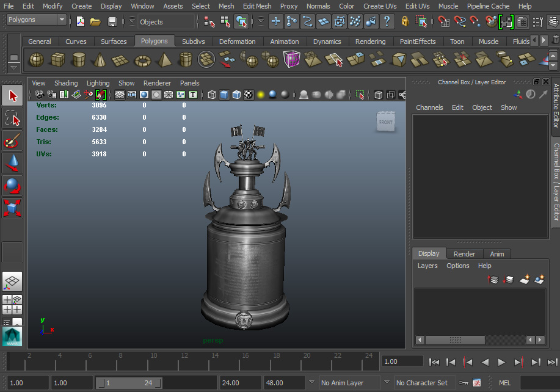560x392 pixels.
Task: Open the Polygons menu set dropdown
Action: pyautogui.click(x=37, y=20)
